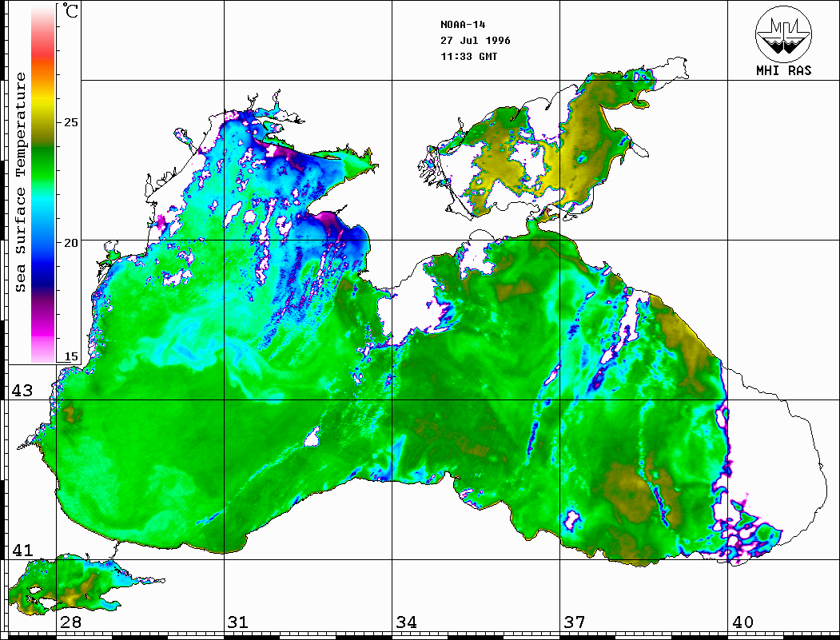Click the '°C' unit label
The image size is (840, 640).
click(x=70, y=10)
